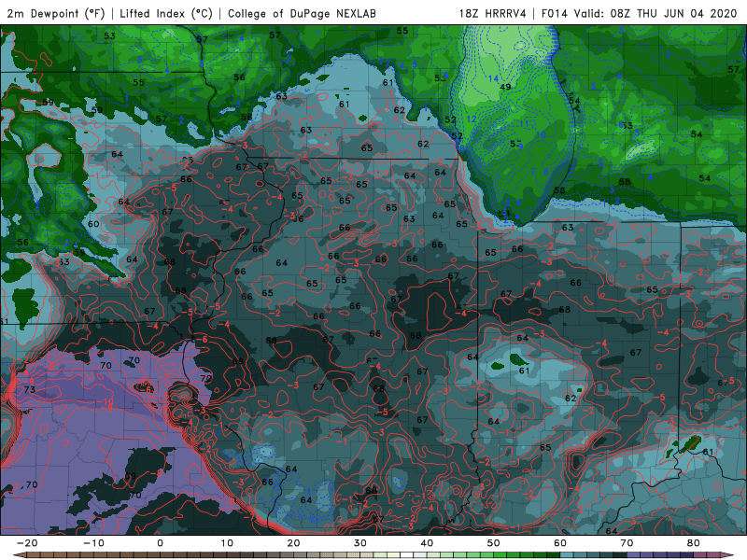Screen dimensions: 747x560
Task: Click the '18Z HRRRV4' model run label
Action: tap(493, 13)
